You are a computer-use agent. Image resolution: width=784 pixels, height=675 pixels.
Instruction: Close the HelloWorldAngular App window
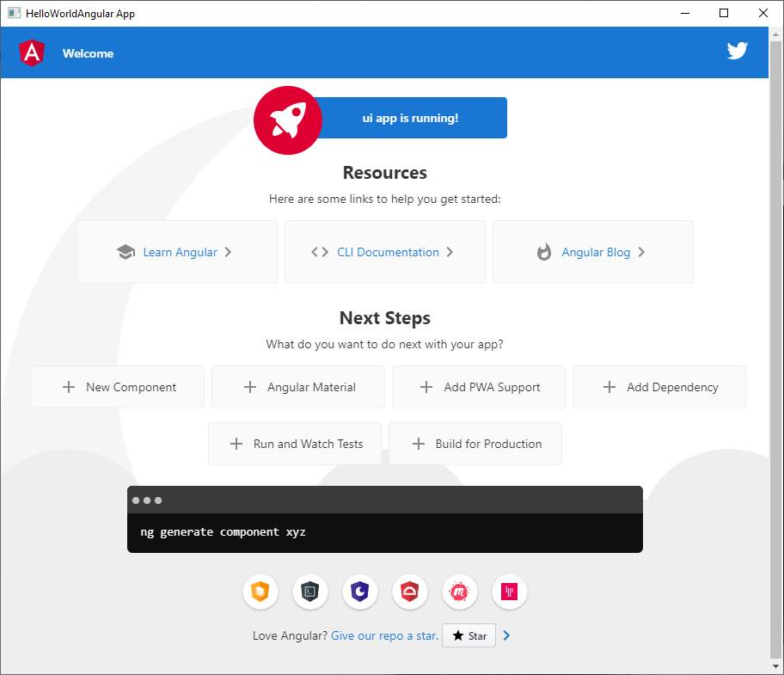click(763, 13)
